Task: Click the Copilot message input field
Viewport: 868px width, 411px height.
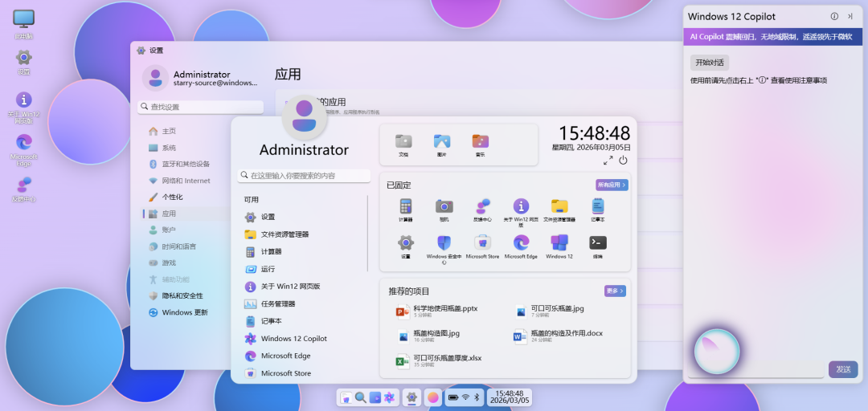Action: (755, 369)
